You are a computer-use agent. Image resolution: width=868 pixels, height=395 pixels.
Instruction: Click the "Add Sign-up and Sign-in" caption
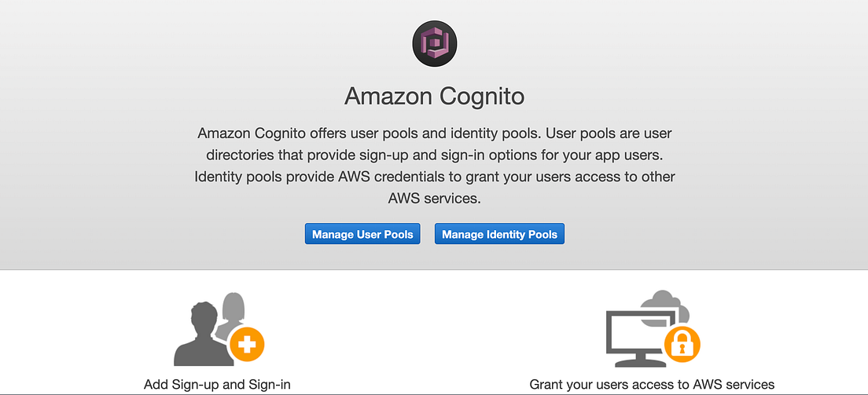(217, 385)
